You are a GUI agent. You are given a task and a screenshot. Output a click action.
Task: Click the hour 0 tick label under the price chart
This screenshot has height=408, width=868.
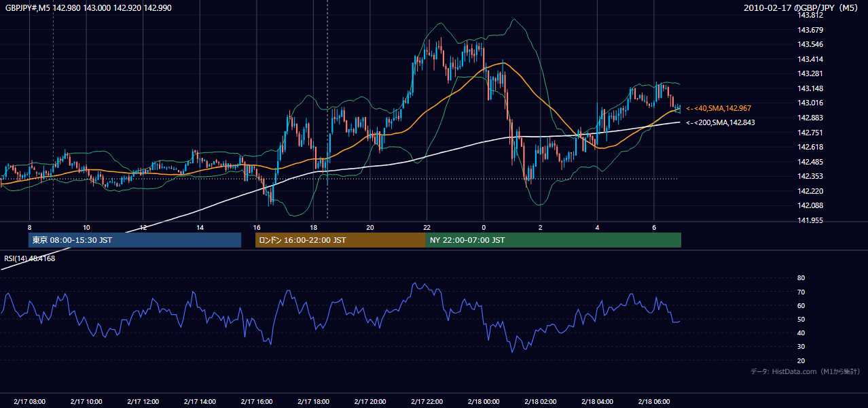484,227
